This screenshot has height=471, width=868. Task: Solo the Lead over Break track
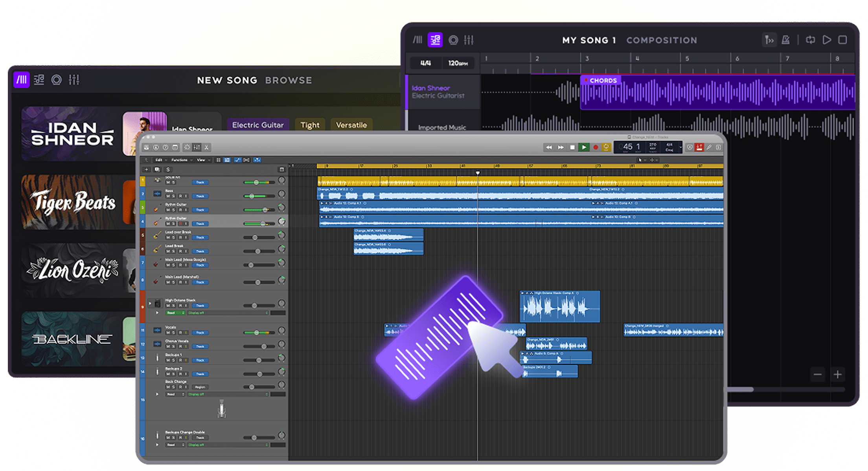[173, 237]
